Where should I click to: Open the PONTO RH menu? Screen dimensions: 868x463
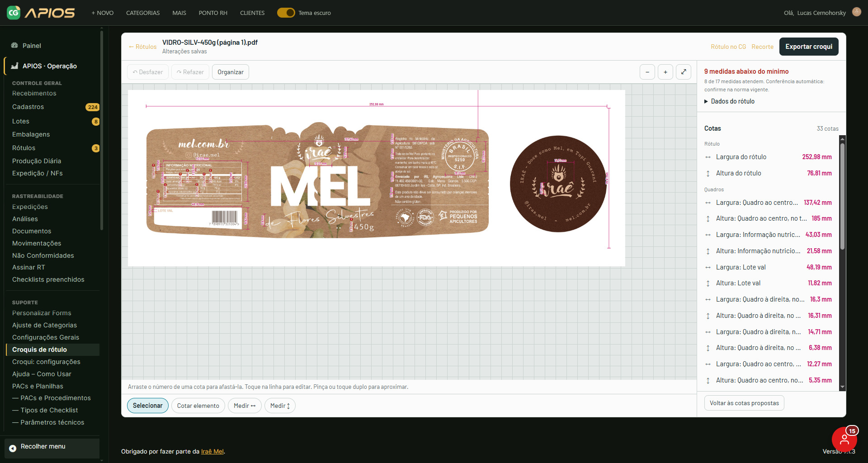tap(213, 13)
